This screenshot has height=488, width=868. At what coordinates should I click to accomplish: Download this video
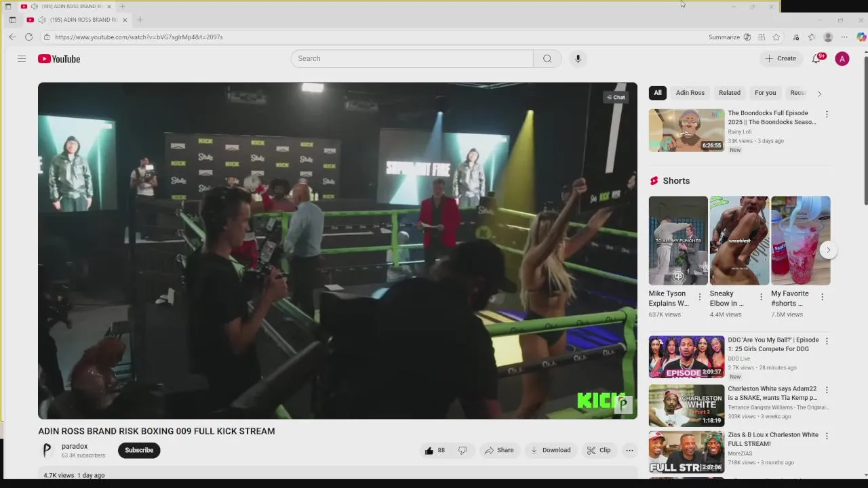(x=551, y=450)
